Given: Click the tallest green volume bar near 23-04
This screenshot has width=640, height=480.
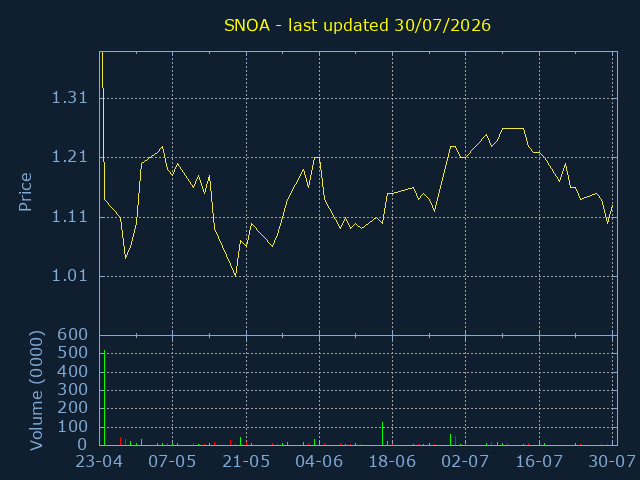Looking at the screenshot, I should (104, 398).
